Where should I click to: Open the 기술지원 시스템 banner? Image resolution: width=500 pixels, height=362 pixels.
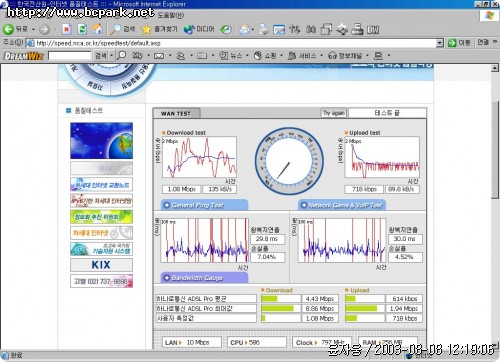click(101, 249)
